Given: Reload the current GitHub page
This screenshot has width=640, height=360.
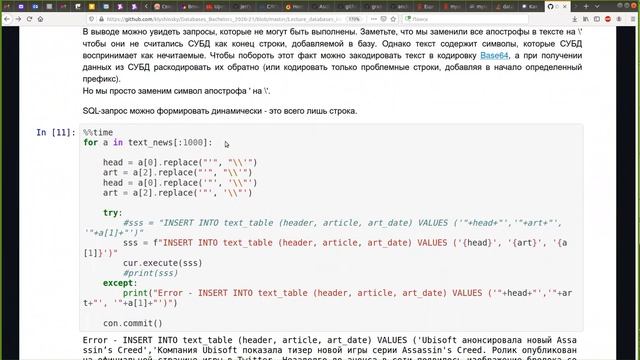Looking at the screenshot, I should (x=29, y=19).
